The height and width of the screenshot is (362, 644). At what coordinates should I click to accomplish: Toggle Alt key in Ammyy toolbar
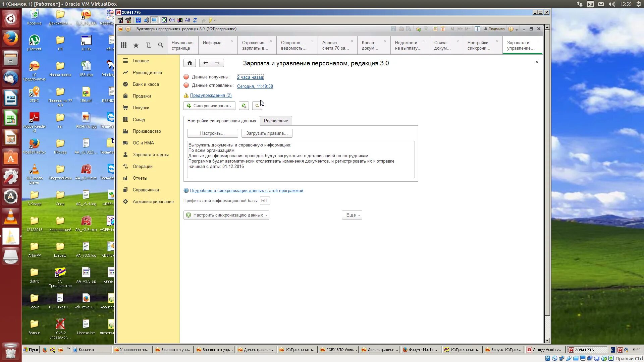click(187, 20)
